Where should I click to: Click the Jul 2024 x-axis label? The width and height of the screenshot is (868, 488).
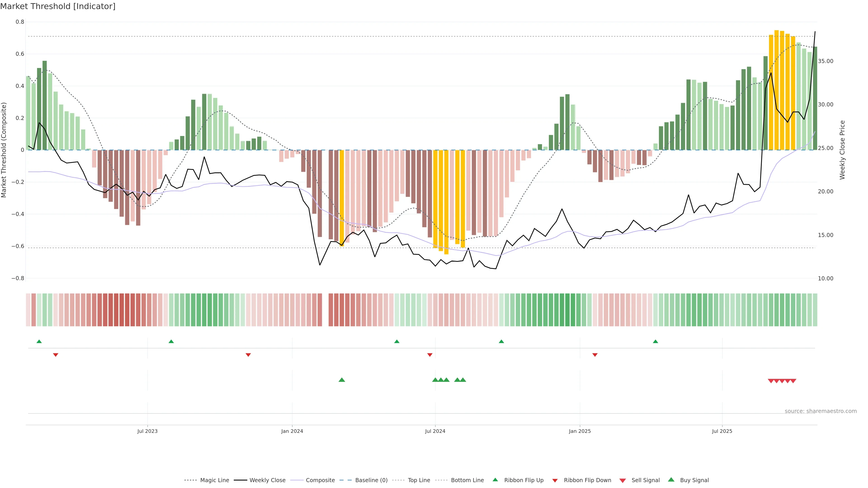coord(435,431)
